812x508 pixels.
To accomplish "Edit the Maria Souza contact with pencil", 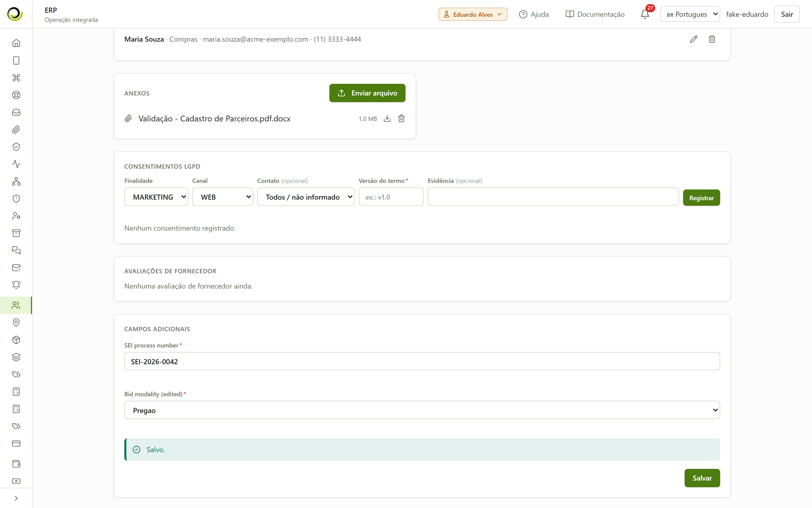I will click(x=693, y=39).
